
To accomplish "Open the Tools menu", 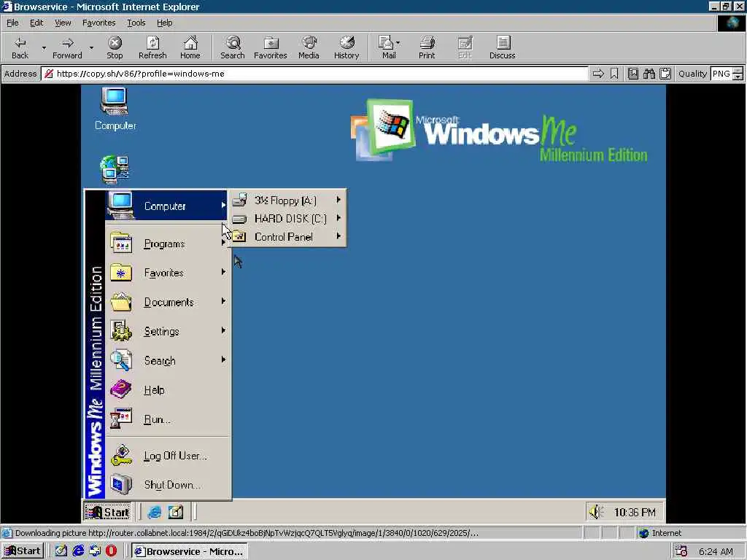I will point(136,23).
